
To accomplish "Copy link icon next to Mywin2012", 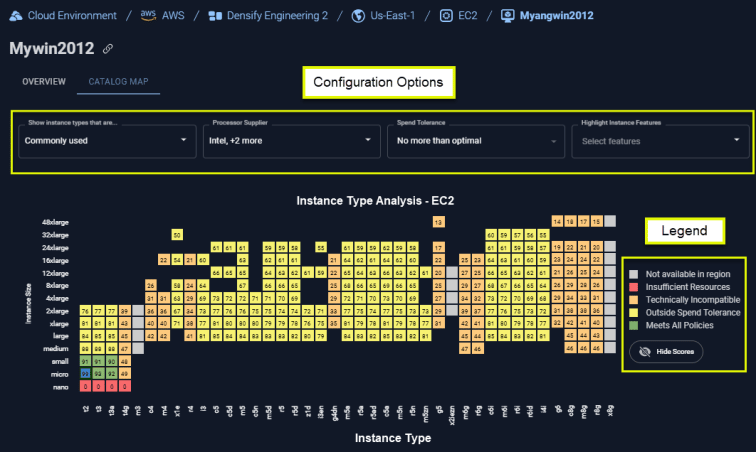I will click(108, 49).
